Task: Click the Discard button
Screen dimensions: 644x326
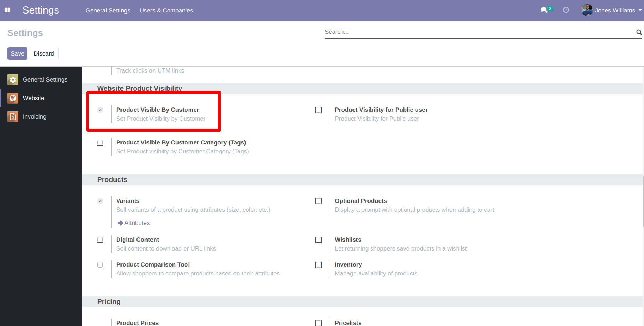Action: [44, 54]
